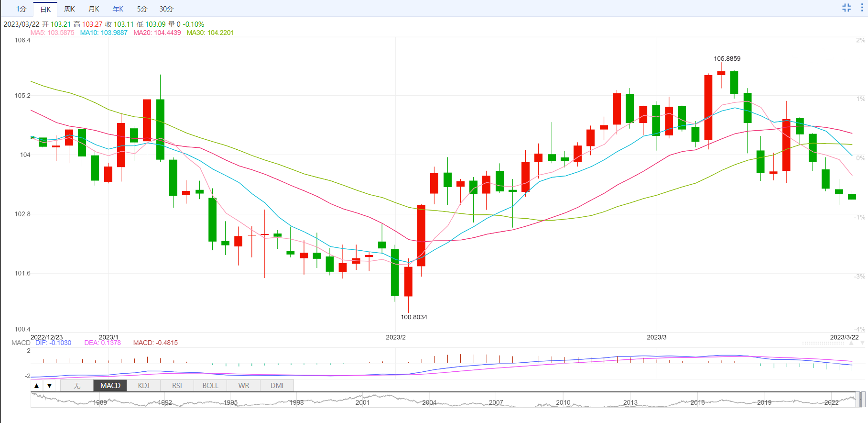The height and width of the screenshot is (423, 868).
Task: Show the RSI indicator
Action: tap(177, 386)
